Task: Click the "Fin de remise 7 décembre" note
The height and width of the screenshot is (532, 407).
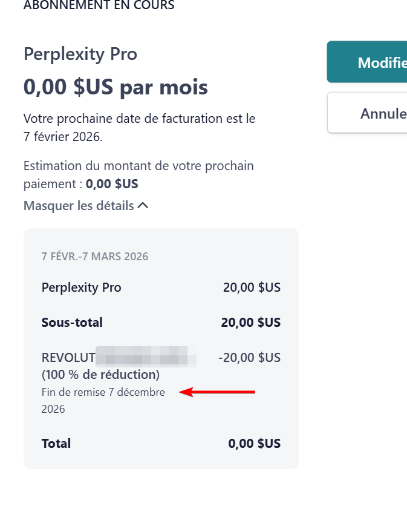Action: click(x=103, y=392)
